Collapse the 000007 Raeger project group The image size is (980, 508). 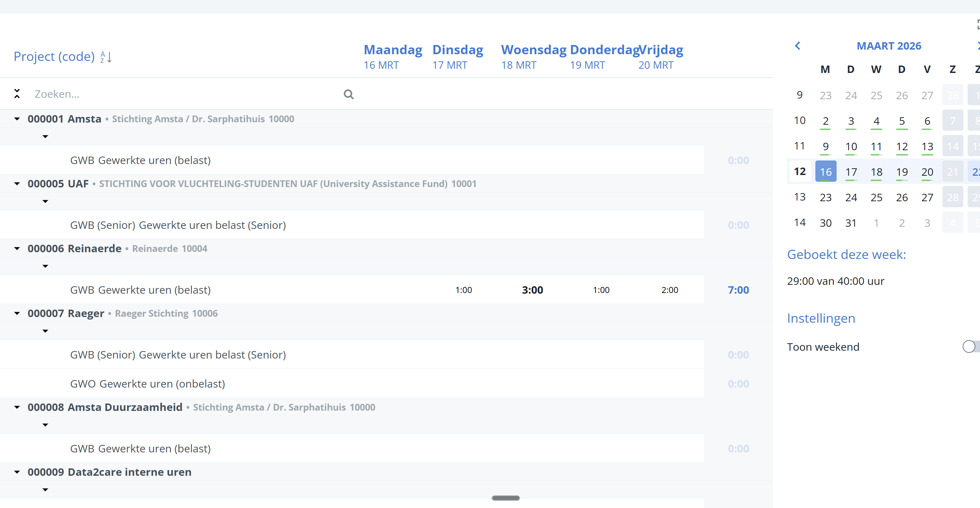coord(17,313)
